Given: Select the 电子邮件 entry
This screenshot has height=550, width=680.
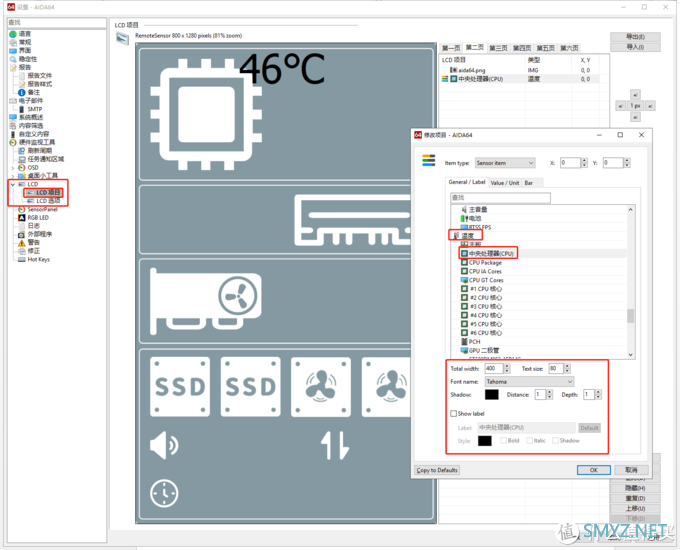Looking at the screenshot, I should pyautogui.click(x=31, y=101).
